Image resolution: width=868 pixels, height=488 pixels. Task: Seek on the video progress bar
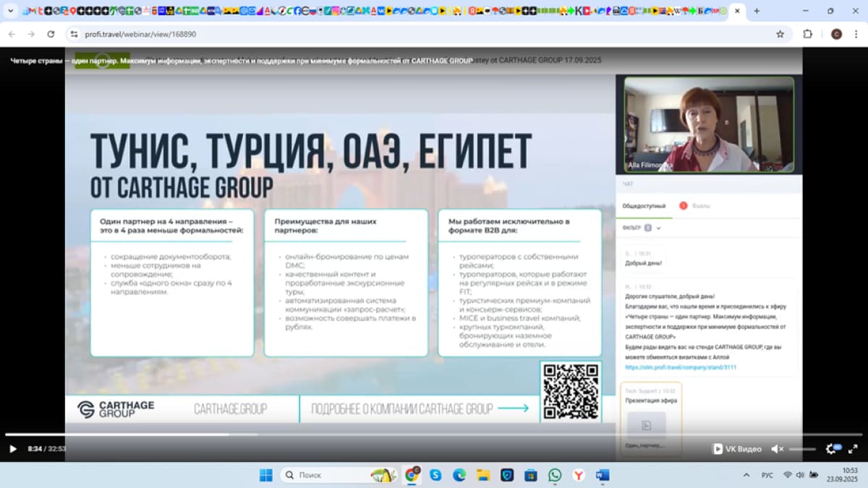pyautogui.click(x=434, y=435)
